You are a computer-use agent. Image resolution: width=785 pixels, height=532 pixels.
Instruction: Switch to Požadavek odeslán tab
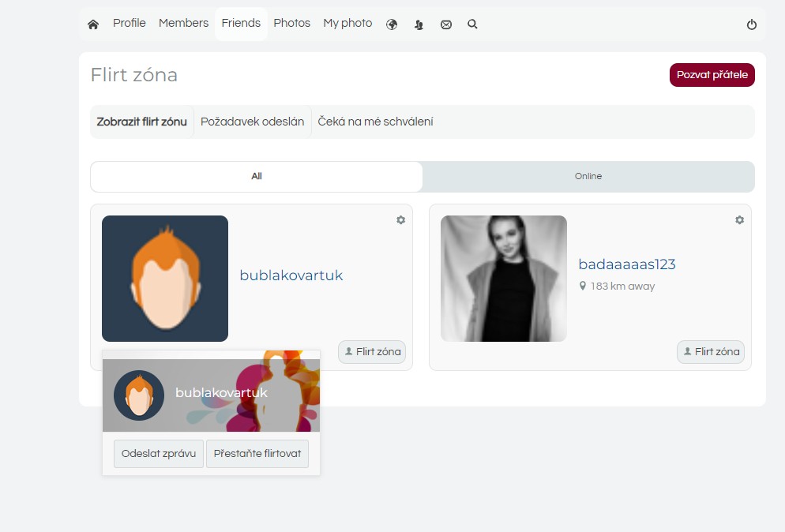(x=252, y=122)
